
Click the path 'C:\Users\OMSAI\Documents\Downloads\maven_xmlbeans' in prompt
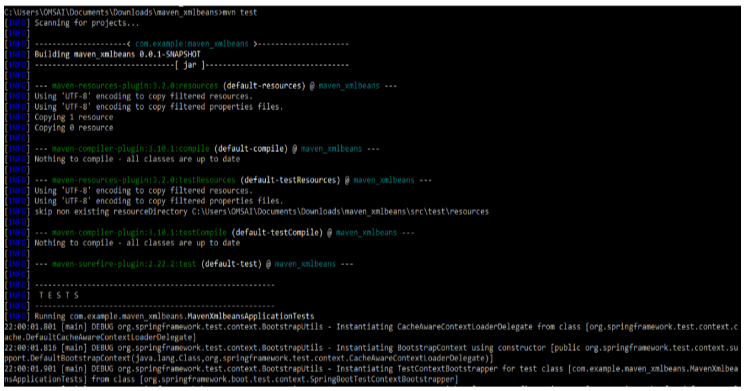[x=111, y=12]
